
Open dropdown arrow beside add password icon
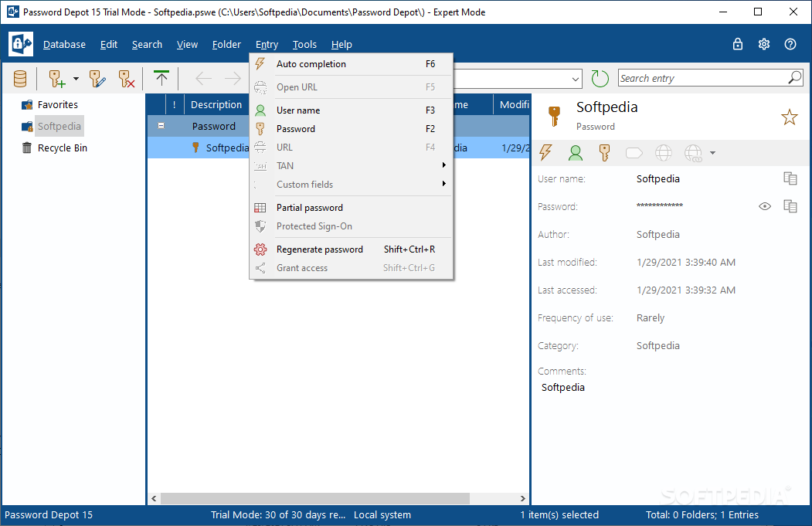[76, 79]
